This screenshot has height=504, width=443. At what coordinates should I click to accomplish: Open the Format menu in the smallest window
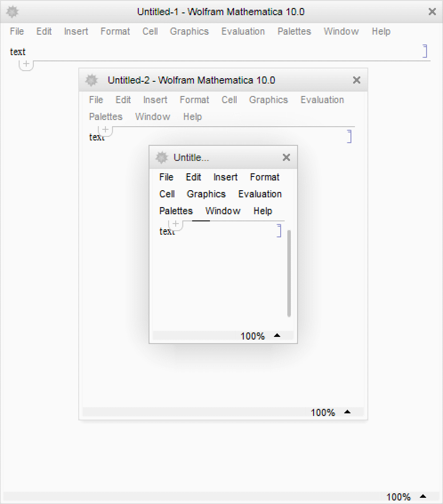tap(265, 177)
